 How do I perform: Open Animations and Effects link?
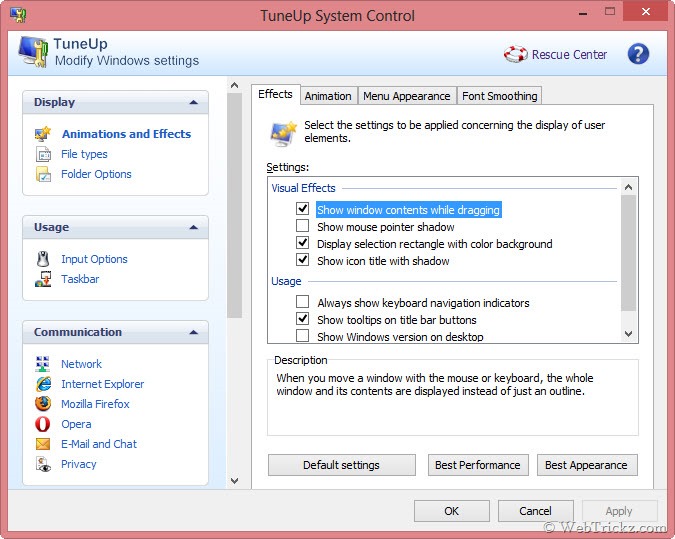tap(127, 134)
